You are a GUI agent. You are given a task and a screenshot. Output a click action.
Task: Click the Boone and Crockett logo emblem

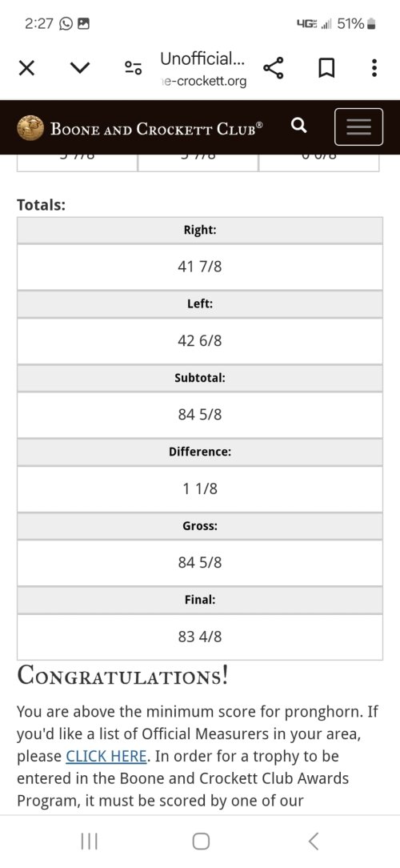coord(30,128)
